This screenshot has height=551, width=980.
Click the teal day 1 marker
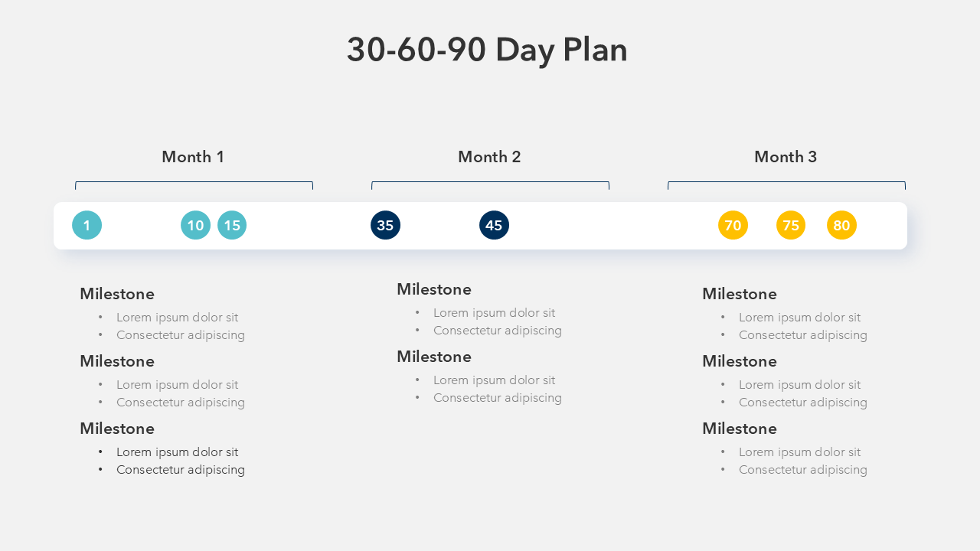pyautogui.click(x=87, y=225)
